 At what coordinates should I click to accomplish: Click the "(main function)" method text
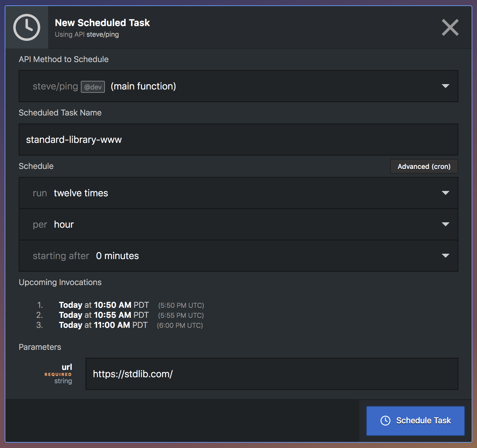click(x=143, y=86)
